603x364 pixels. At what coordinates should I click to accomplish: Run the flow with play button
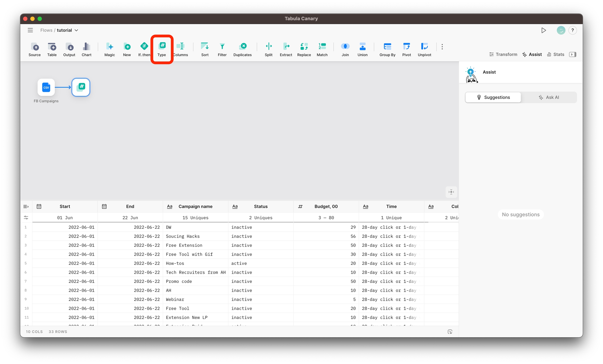pos(544,30)
